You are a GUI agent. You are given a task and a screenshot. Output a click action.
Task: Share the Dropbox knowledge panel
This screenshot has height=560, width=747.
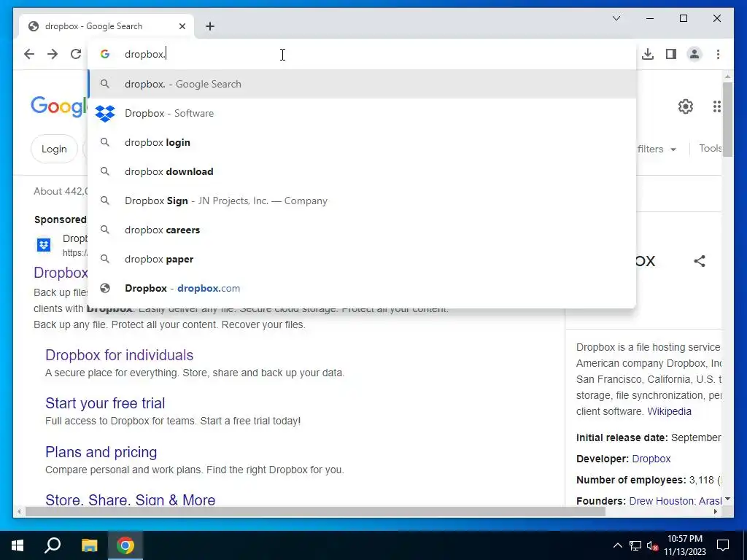click(x=700, y=261)
